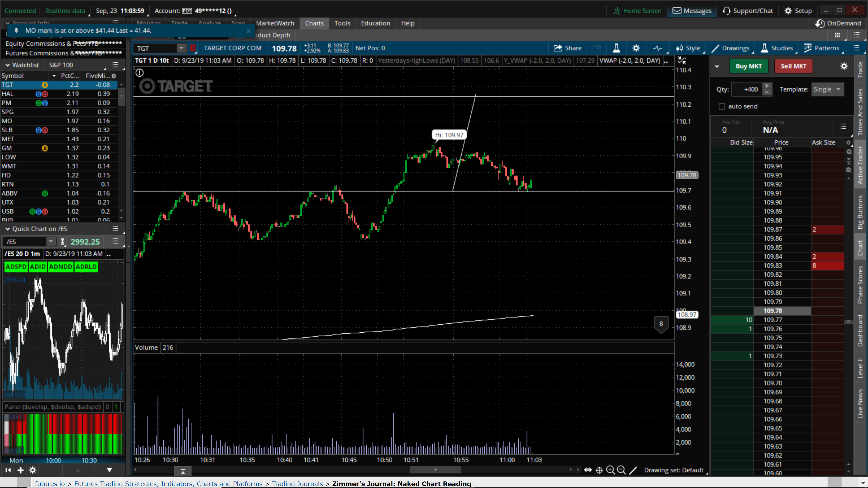Select the HAL row in watchlist
The width and height of the screenshot is (868, 488).
click(59, 94)
